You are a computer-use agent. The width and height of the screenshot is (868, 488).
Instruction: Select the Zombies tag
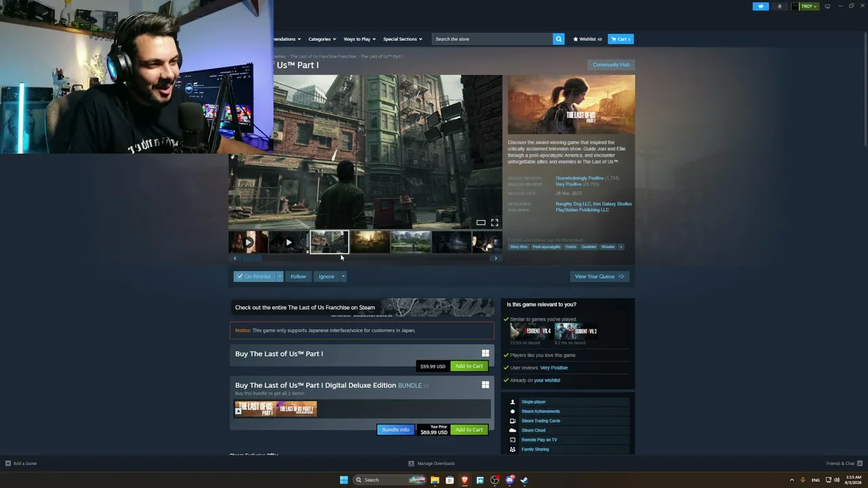589,247
